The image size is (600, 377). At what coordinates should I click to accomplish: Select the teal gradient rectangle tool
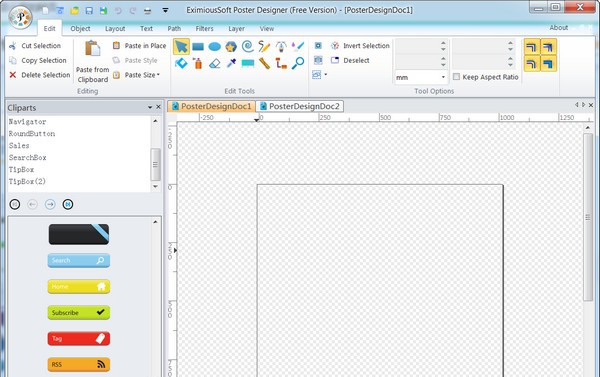(x=248, y=63)
